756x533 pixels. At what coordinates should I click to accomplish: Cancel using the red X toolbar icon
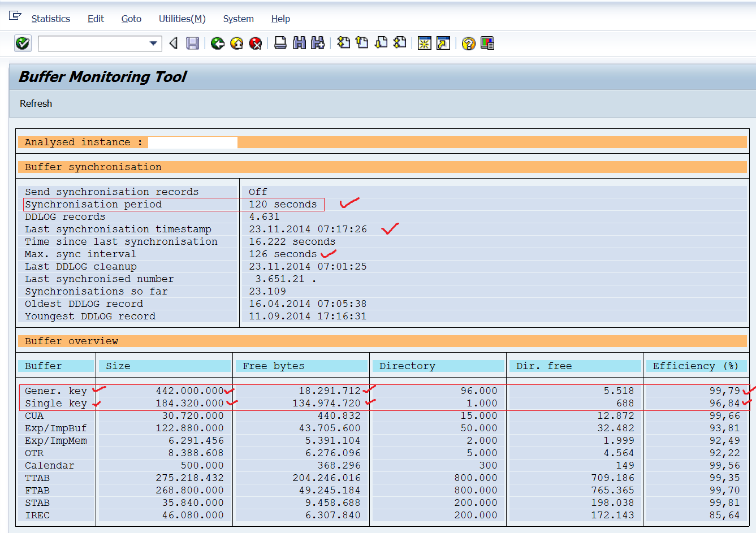coord(255,43)
